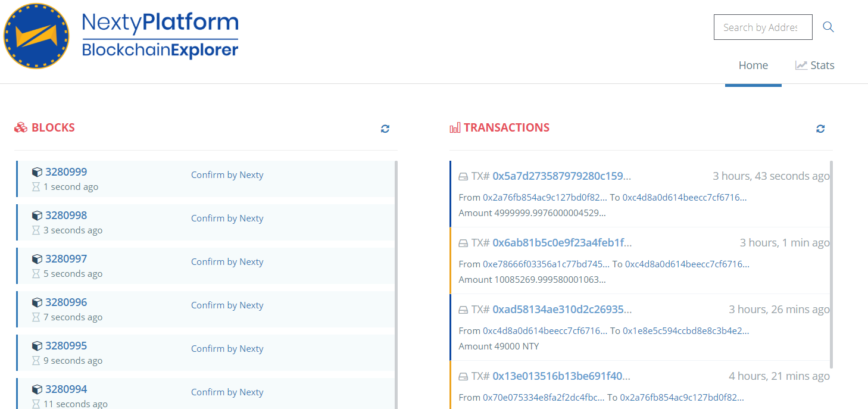Click cube icon beside block 3280999
868x409 pixels.
pos(37,172)
